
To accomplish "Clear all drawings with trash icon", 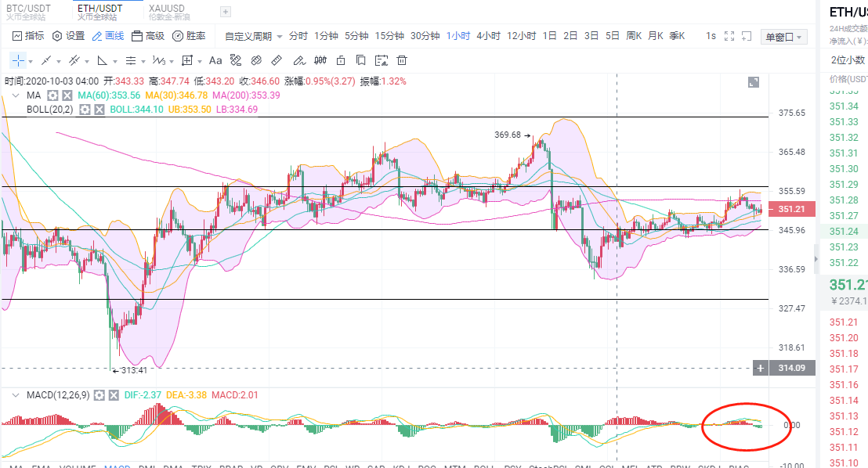I will [402, 60].
